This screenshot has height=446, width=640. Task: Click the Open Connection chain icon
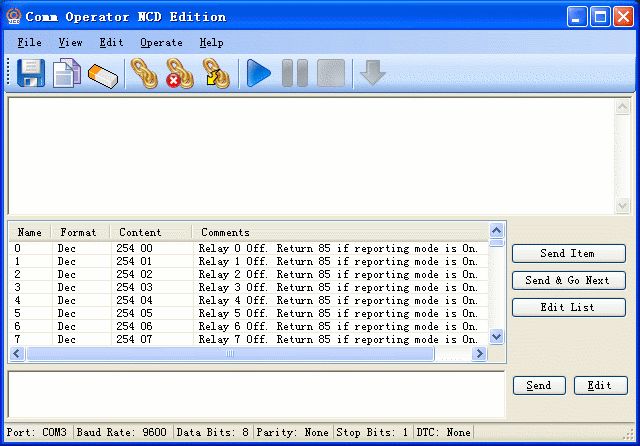coord(144,73)
